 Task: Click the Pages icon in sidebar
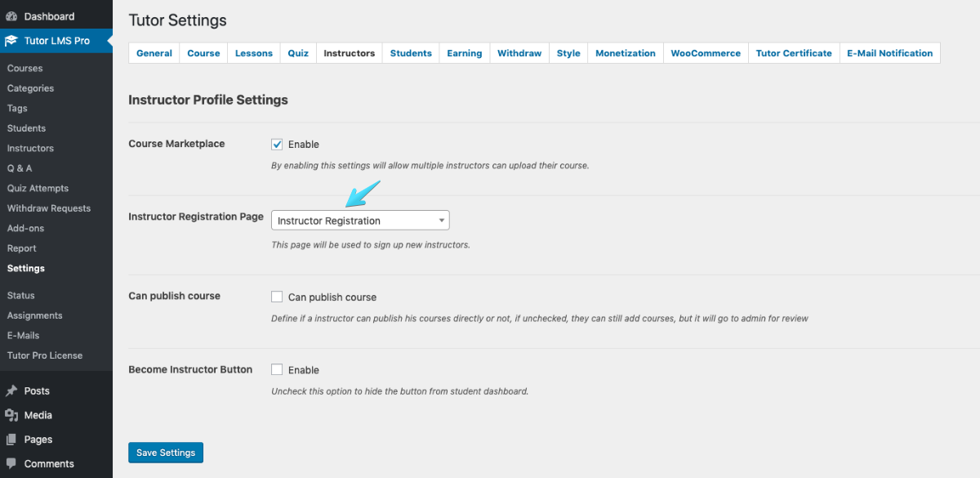click(11, 440)
